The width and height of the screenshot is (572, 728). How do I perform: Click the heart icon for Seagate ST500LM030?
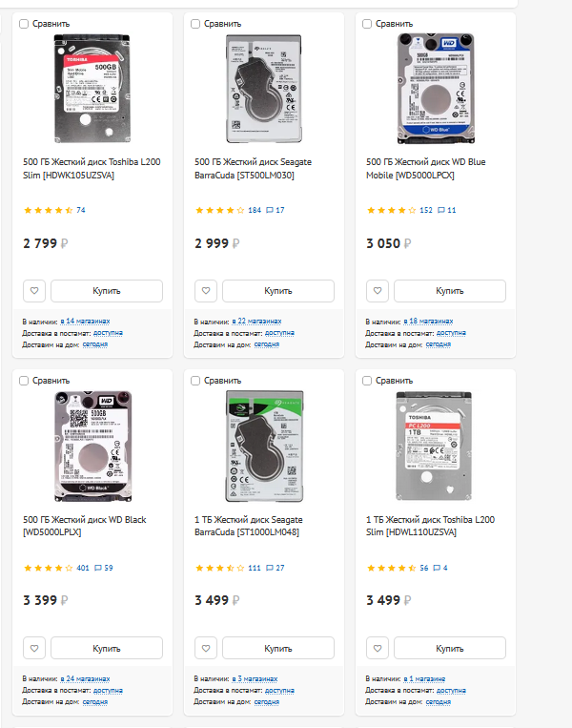pyautogui.click(x=205, y=291)
